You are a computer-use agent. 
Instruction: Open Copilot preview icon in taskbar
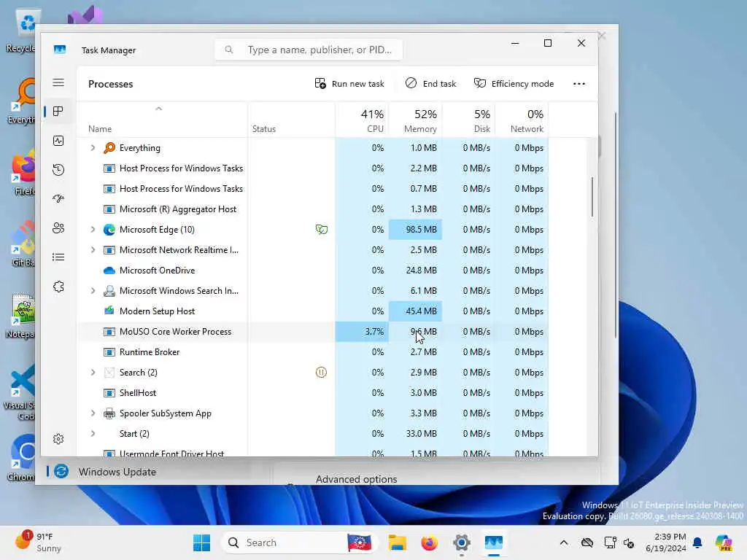click(724, 542)
